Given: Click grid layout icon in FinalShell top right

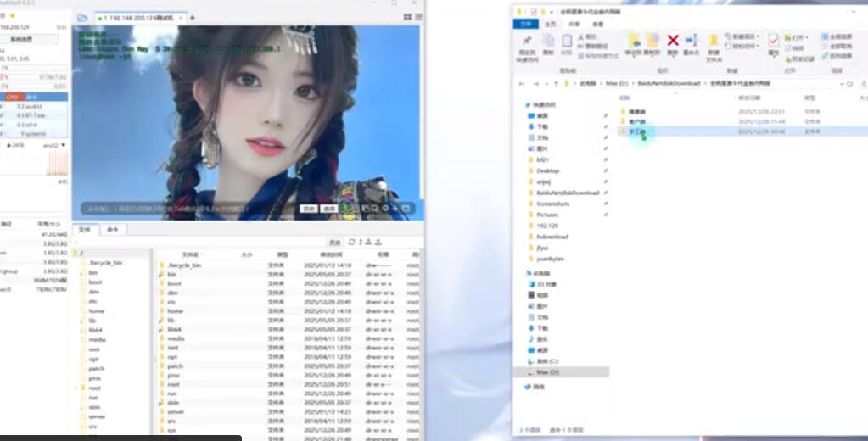Looking at the screenshot, I should [407, 17].
